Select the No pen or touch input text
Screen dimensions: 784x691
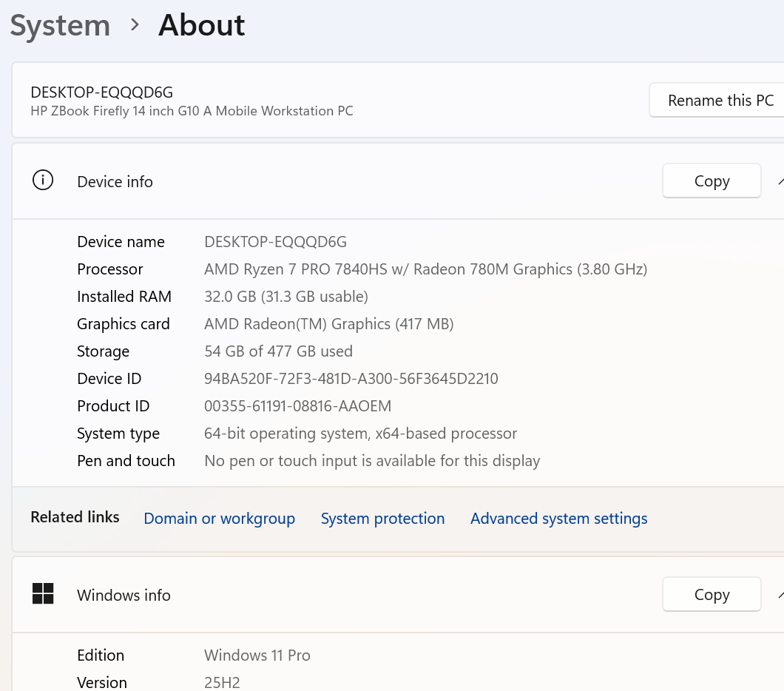tap(372, 461)
